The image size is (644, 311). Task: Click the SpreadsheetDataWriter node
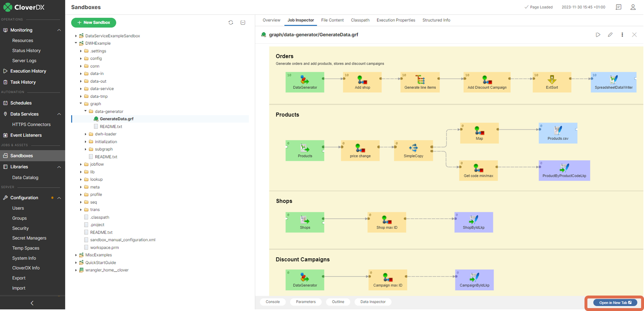(613, 82)
